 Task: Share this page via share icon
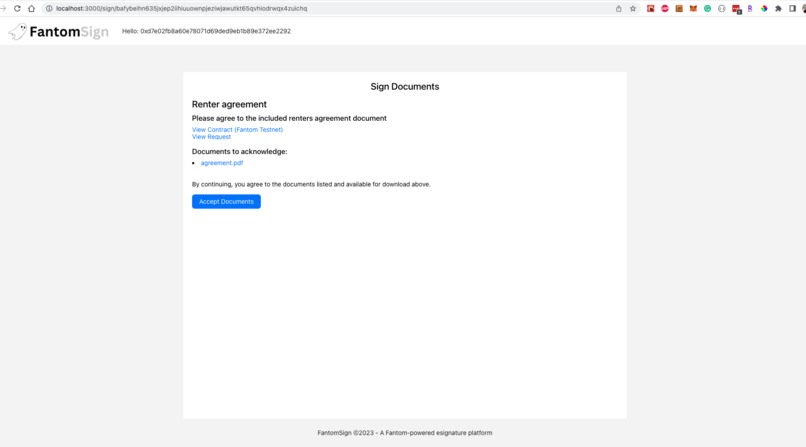(x=618, y=8)
